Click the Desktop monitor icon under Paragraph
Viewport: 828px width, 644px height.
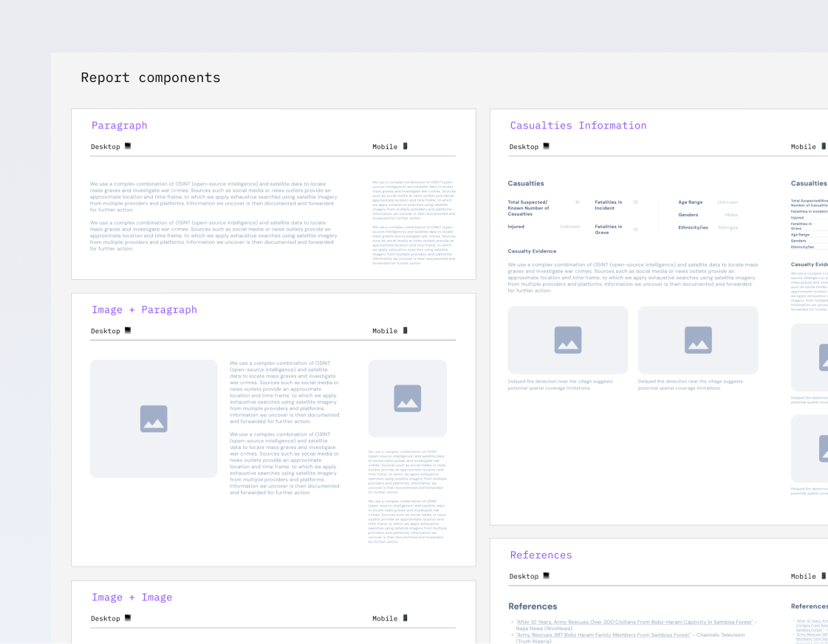click(128, 146)
